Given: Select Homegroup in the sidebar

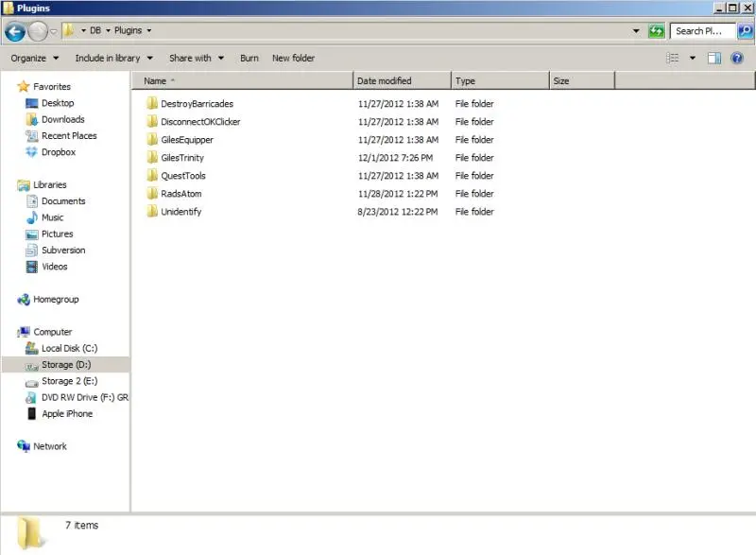Looking at the screenshot, I should (x=56, y=300).
